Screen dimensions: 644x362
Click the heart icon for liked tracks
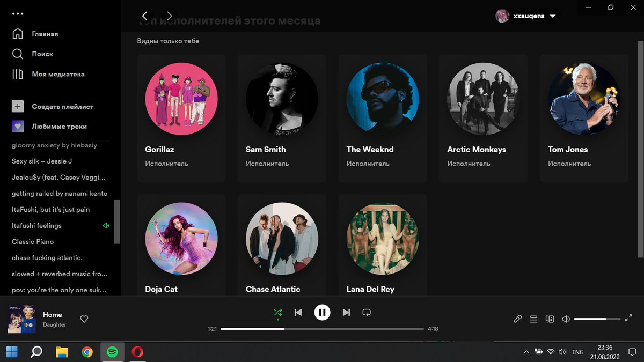coord(18,127)
